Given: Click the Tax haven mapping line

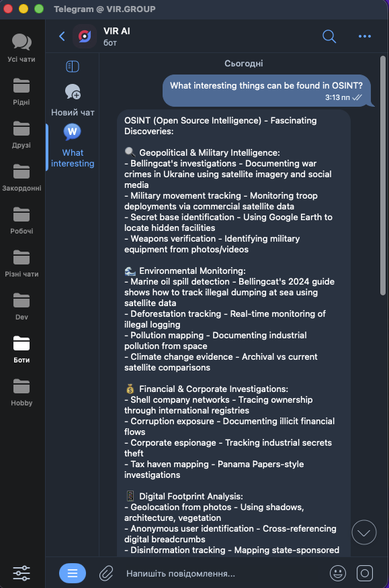Looking at the screenshot, I should coord(214,469).
